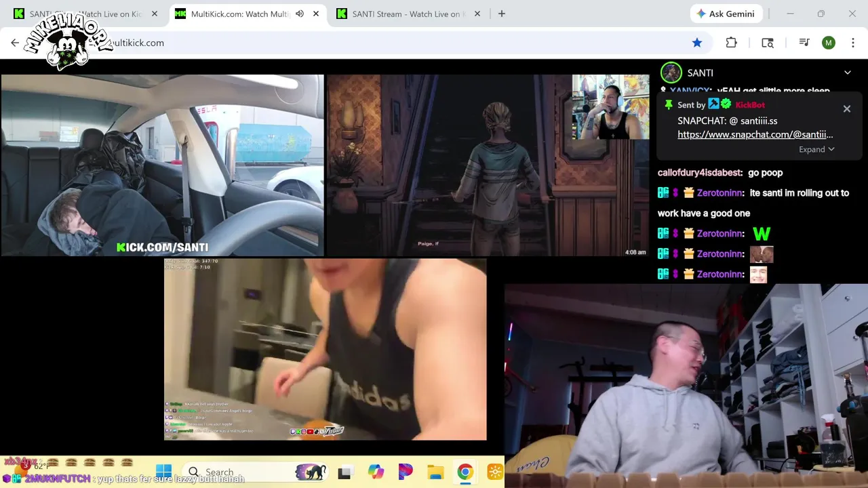Open the SANTI channel avatar in chat
This screenshot has width=868, height=488.
(x=671, y=73)
